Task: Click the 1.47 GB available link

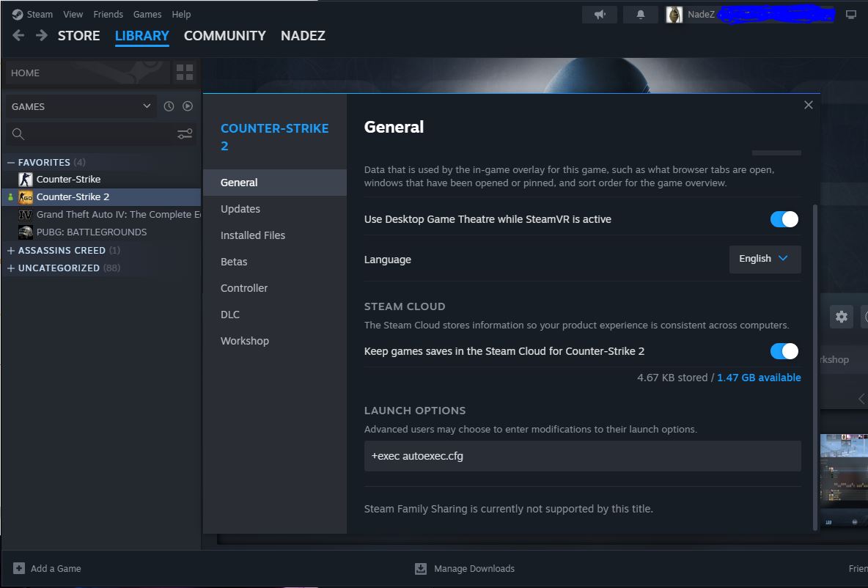Action: click(x=759, y=378)
